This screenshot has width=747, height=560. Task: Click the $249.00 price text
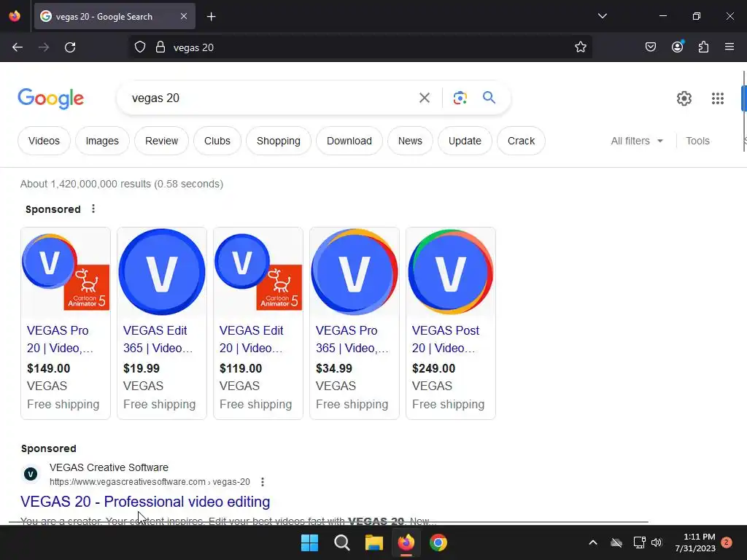click(x=433, y=368)
